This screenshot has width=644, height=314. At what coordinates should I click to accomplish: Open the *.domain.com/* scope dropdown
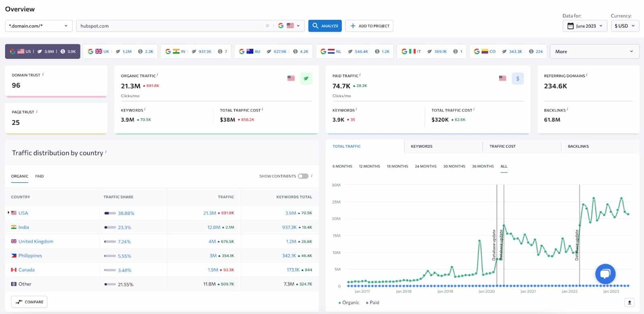39,26
